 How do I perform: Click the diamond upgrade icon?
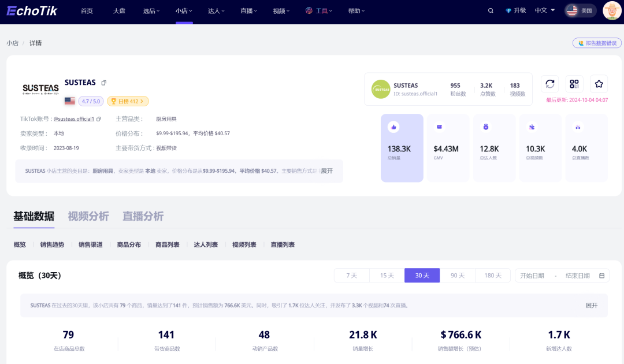tap(508, 11)
